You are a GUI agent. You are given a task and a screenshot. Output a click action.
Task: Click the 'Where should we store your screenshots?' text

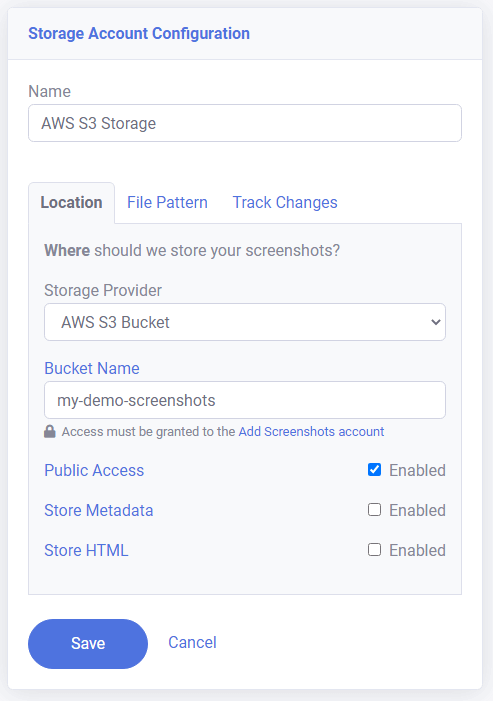coord(192,250)
